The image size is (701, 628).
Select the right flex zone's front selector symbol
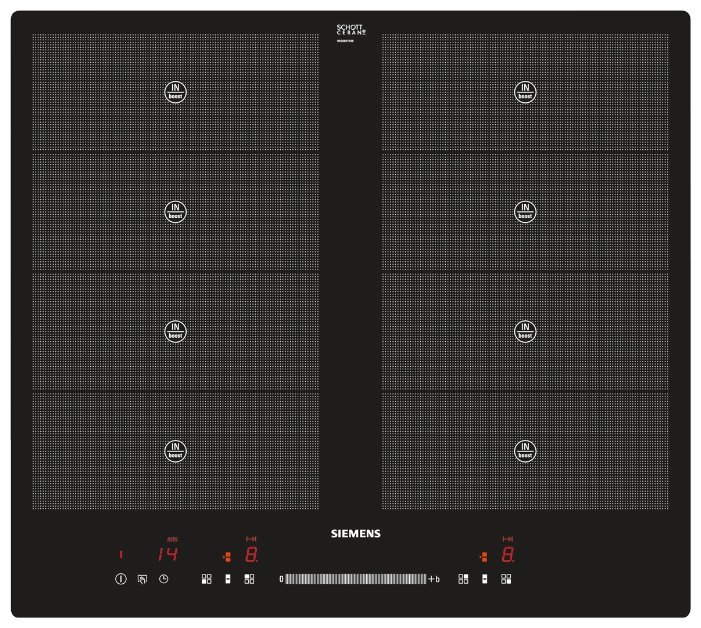pos(463,579)
